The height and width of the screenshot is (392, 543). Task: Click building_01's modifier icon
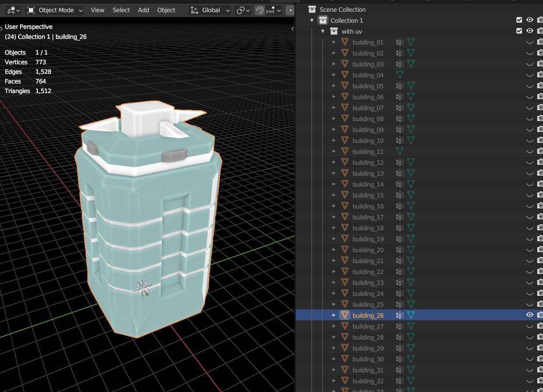(x=400, y=42)
